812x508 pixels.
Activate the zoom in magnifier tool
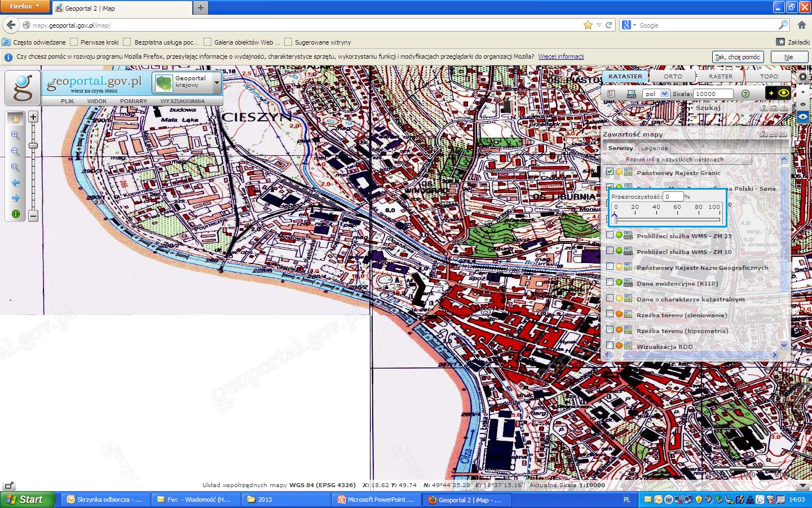pos(15,135)
